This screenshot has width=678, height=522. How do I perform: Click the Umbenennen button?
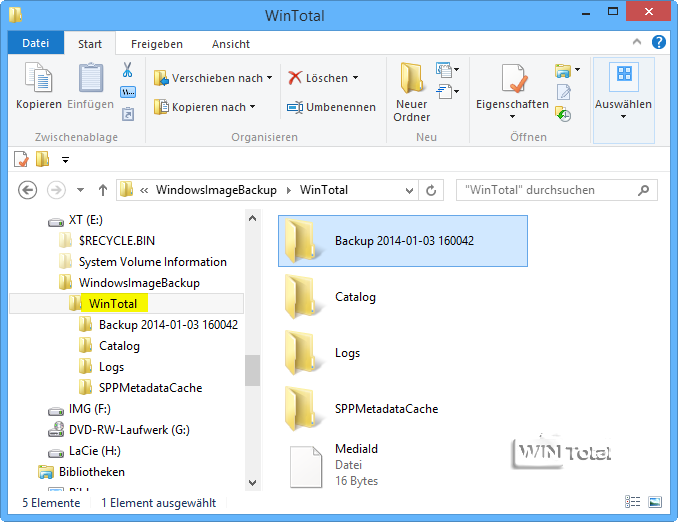click(331, 107)
